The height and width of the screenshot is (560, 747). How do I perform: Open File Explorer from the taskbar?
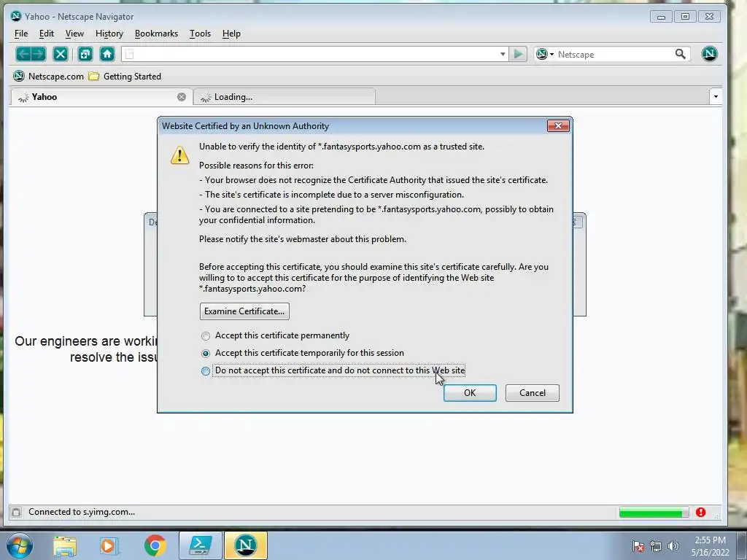tap(65, 546)
